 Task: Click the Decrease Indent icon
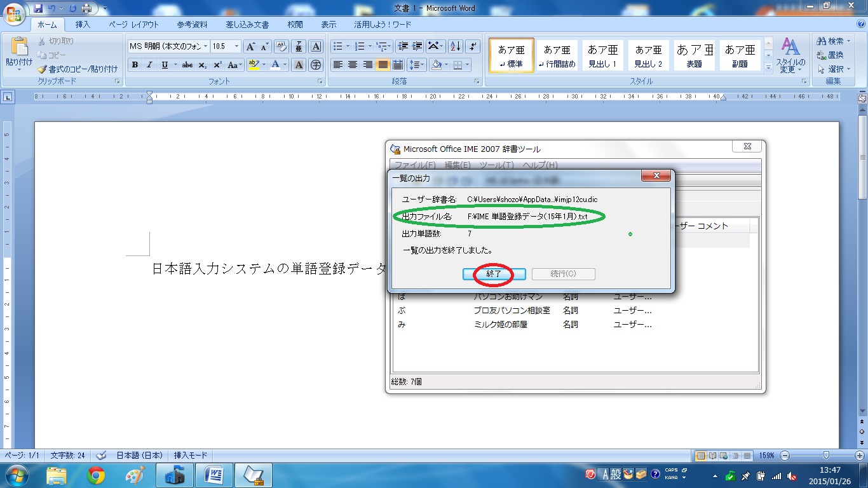click(x=402, y=46)
